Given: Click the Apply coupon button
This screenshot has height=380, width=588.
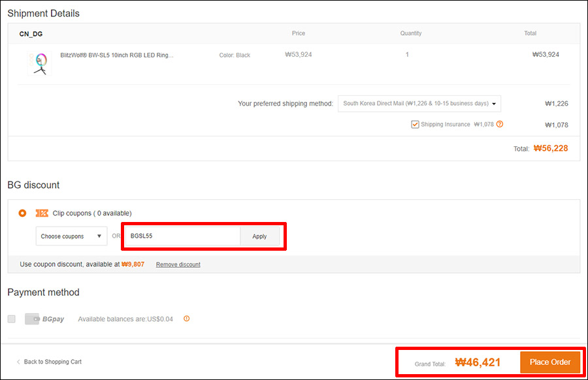Looking at the screenshot, I should pyautogui.click(x=259, y=236).
